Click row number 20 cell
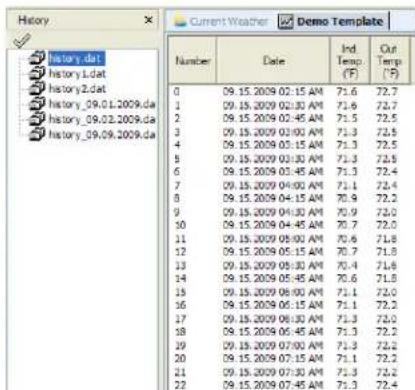 [180, 358]
